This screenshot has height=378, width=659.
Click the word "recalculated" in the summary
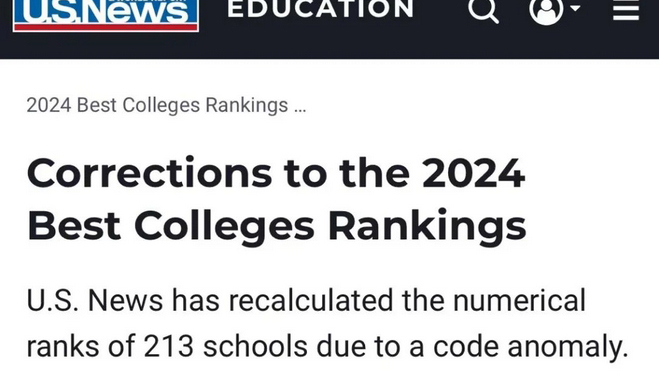tap(311, 301)
